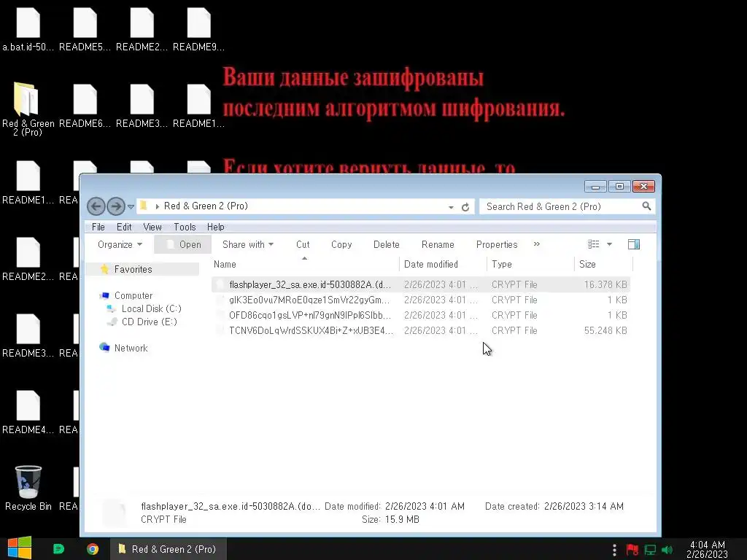Go forward with the Explorer forward arrow
The height and width of the screenshot is (560, 747).
[116, 206]
